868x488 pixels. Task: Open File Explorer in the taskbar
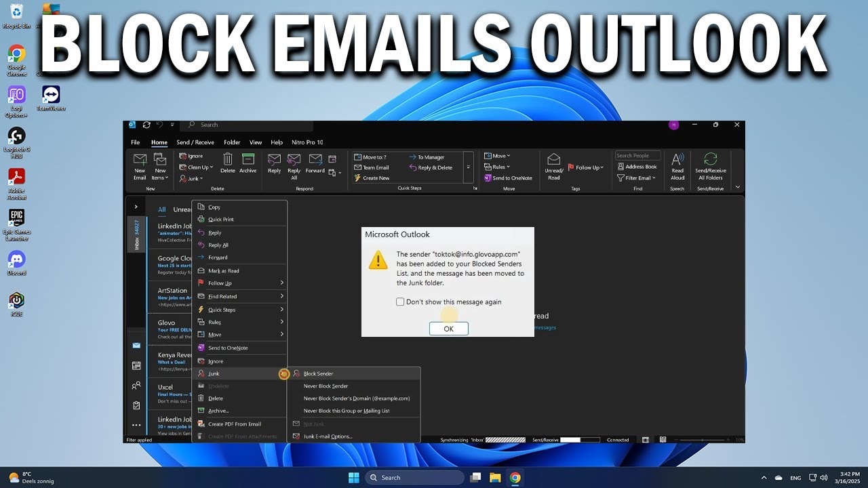pos(495,477)
